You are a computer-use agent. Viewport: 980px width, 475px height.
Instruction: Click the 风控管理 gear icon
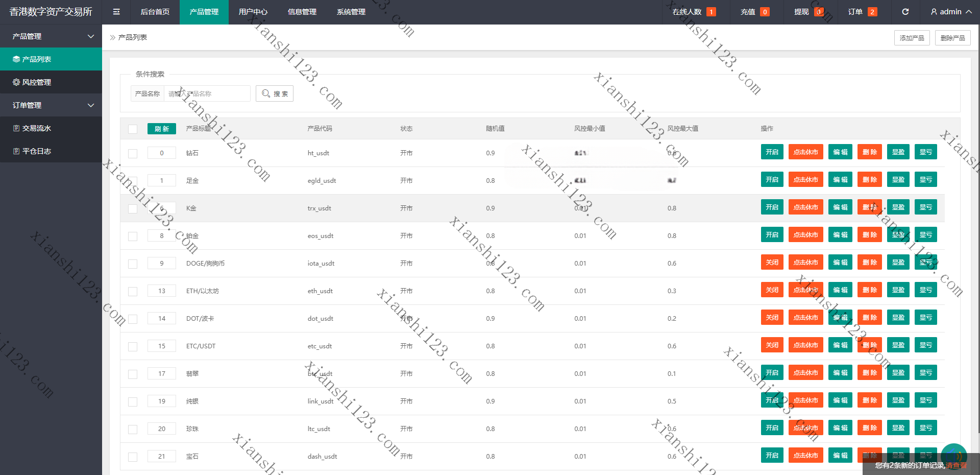pos(16,82)
